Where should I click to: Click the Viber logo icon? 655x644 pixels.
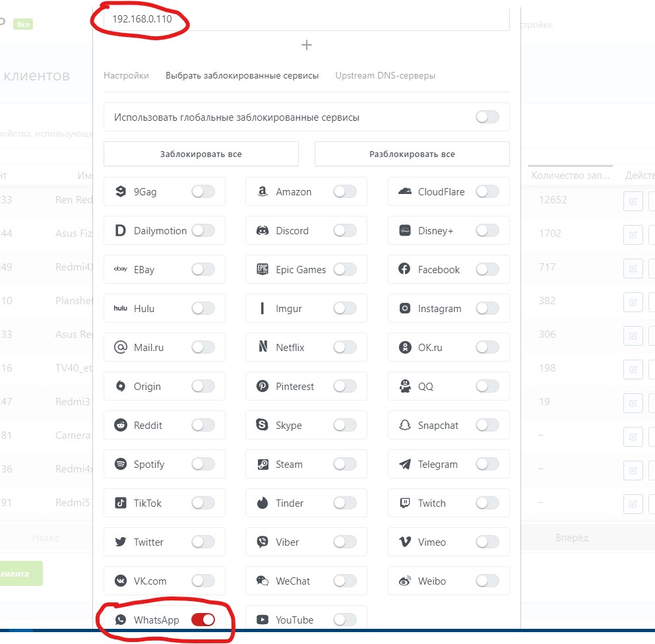pos(263,542)
